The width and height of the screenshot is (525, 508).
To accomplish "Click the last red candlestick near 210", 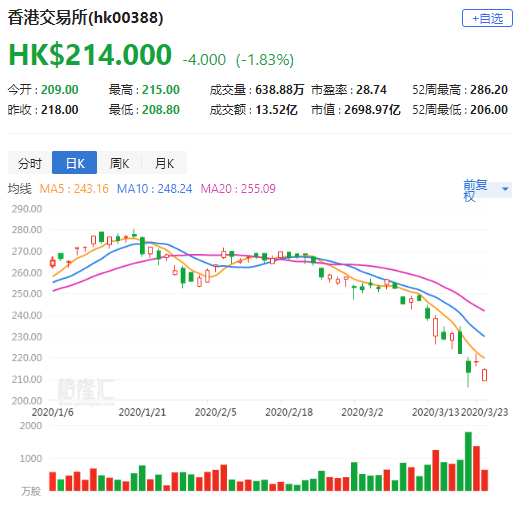I will (x=484, y=375).
